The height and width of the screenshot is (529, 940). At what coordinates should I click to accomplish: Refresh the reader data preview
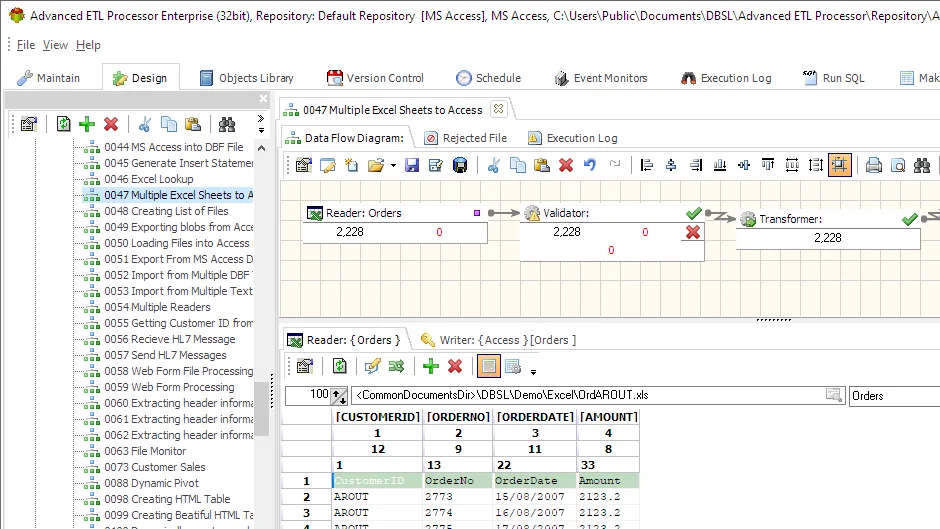[339, 366]
